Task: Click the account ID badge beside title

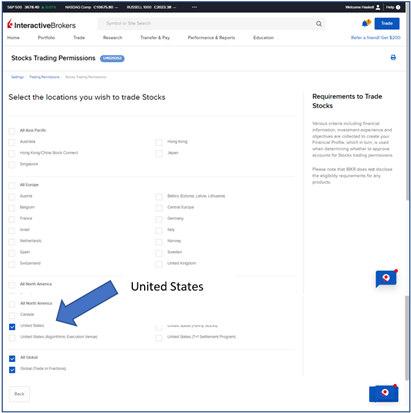Action: (112, 59)
